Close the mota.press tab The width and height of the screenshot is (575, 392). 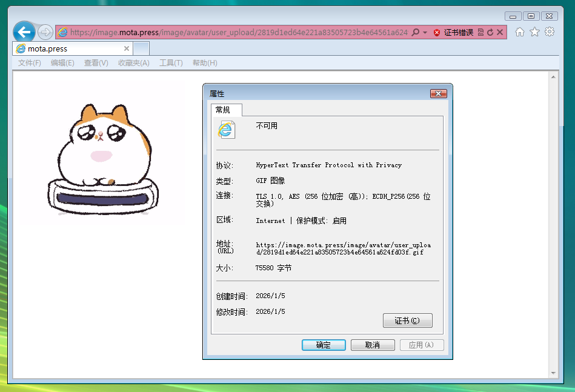click(127, 48)
